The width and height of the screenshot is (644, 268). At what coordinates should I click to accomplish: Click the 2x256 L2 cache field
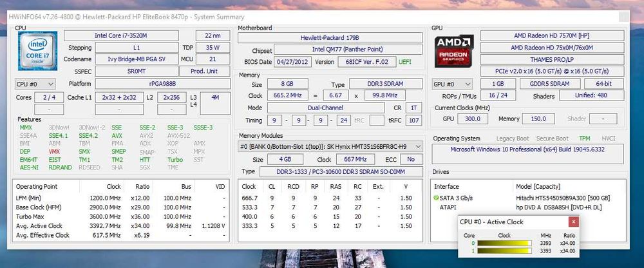click(x=172, y=98)
